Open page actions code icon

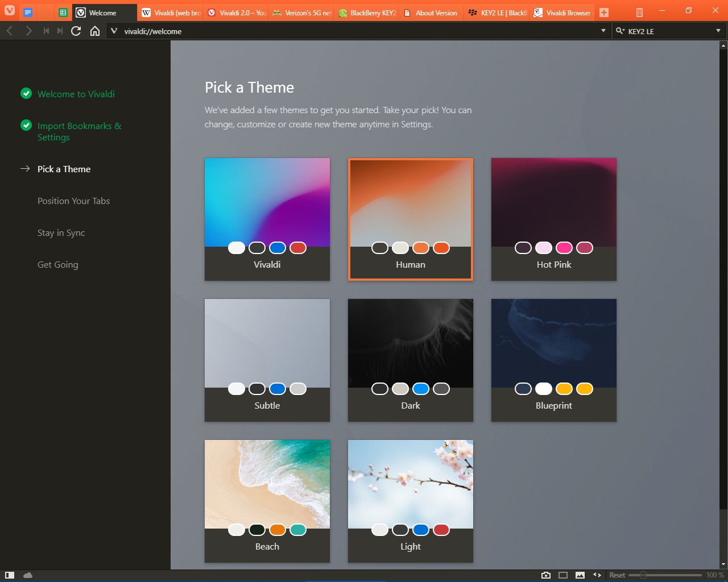coord(597,575)
